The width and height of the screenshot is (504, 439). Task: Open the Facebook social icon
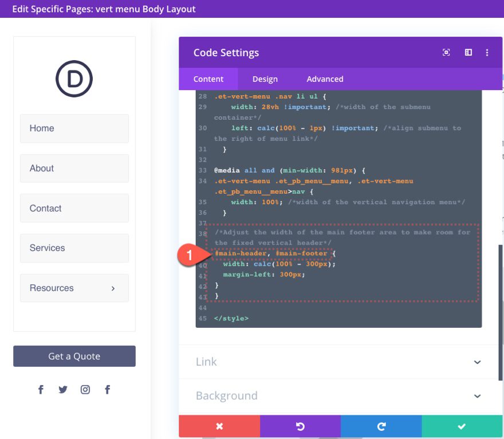41,389
